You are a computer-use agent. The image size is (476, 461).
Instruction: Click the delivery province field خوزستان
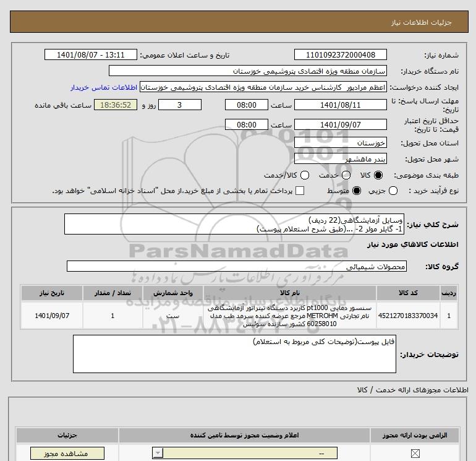(340, 142)
